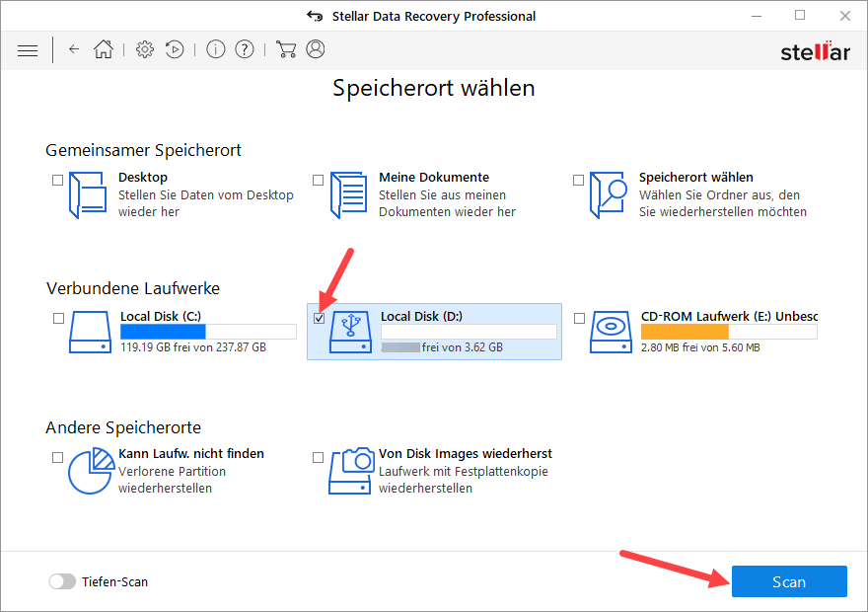The image size is (868, 612).
Task: Click the shopping cart icon
Action: (286, 49)
